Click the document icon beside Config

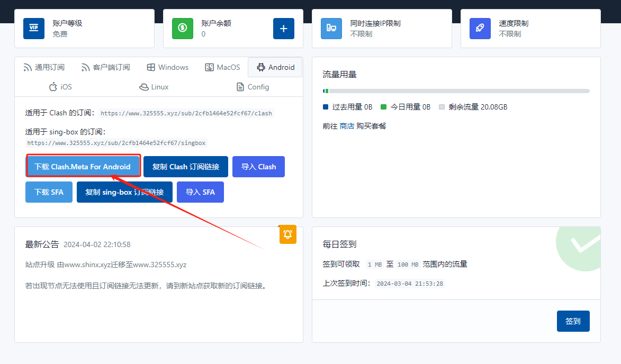tap(240, 87)
